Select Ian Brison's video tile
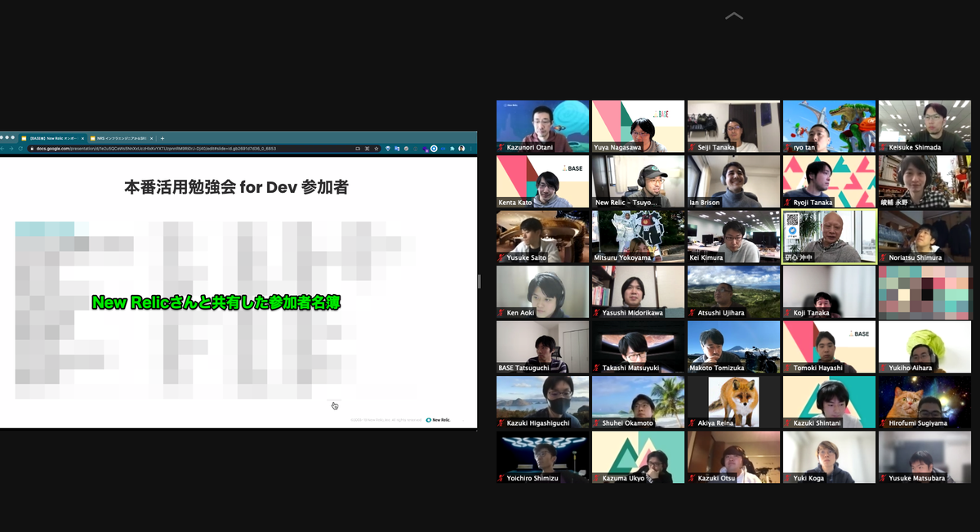The width and height of the screenshot is (980, 532). (733, 181)
